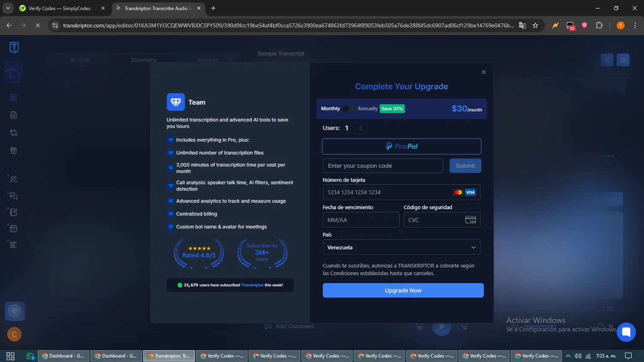
Task: Close the Transkriptor browser tab
Action: [199, 8]
